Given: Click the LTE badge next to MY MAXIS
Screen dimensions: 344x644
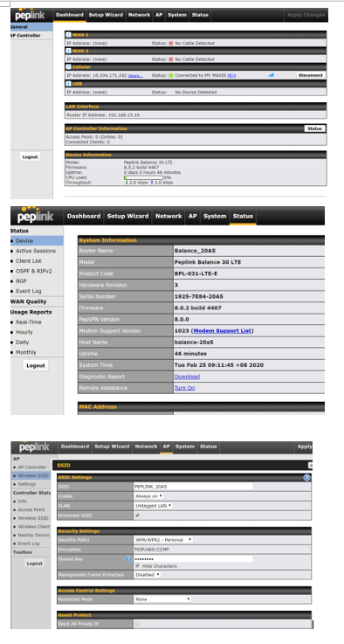Looking at the screenshot, I should 231,75.
